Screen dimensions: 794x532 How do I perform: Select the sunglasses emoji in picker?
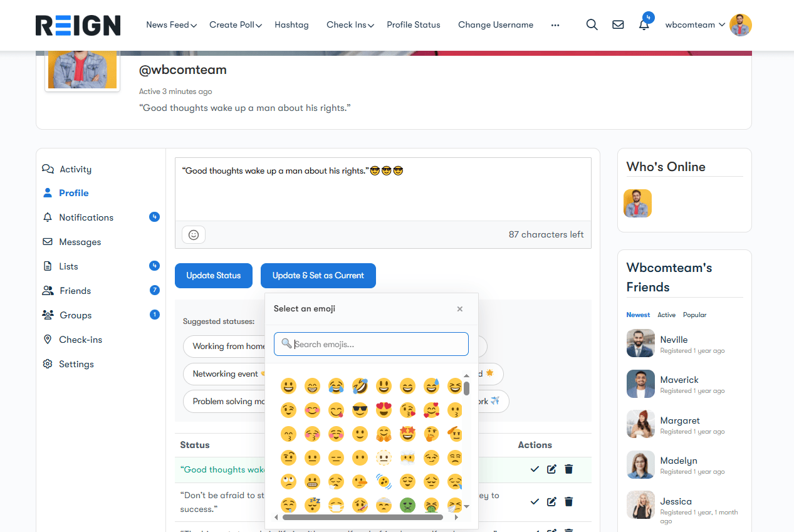point(360,410)
